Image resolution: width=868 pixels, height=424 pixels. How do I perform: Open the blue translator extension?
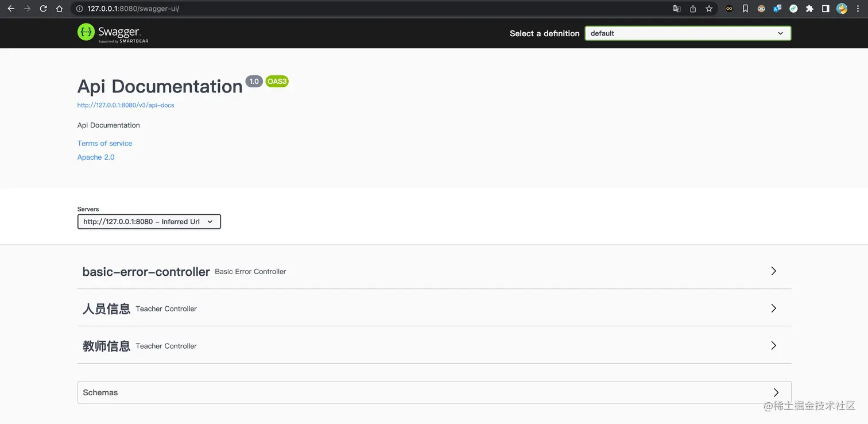click(777, 9)
